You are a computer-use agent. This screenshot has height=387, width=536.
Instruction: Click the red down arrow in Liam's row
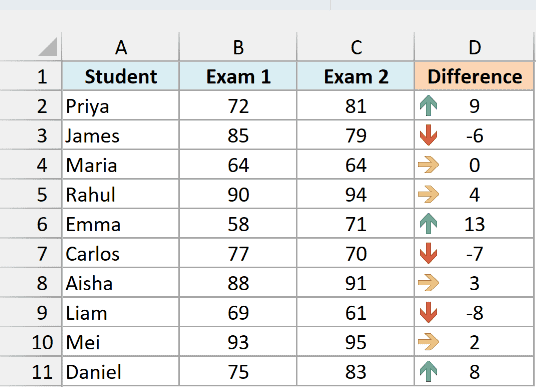[428, 312]
